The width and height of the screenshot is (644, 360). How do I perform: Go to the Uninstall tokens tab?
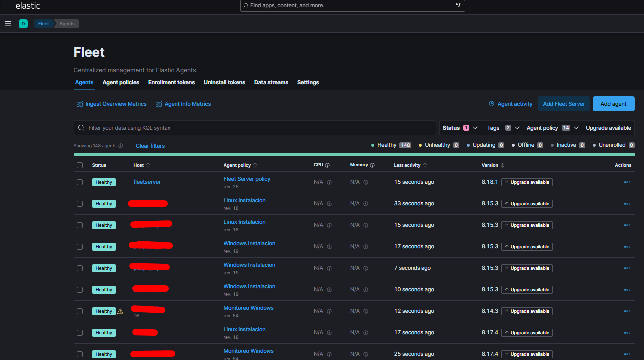pos(224,82)
